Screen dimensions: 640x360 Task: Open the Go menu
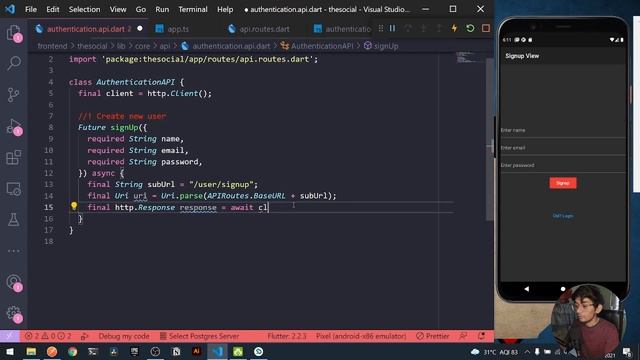click(x=141, y=9)
